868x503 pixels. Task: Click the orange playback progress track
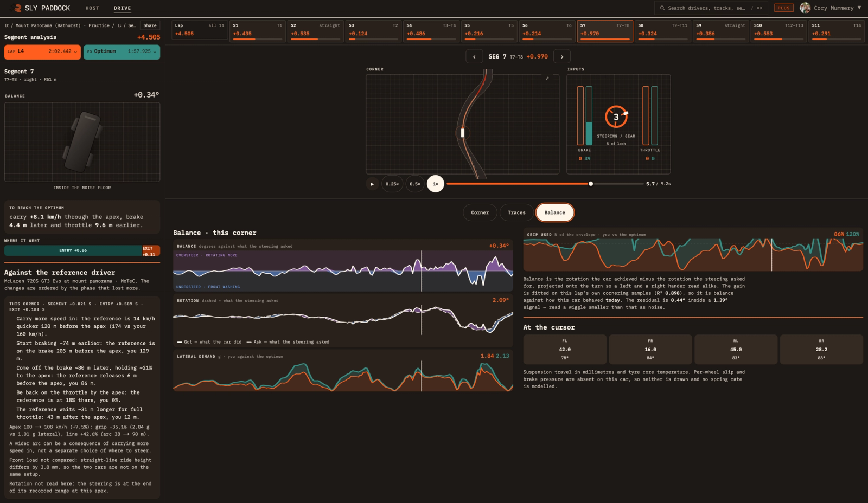[x=518, y=184]
